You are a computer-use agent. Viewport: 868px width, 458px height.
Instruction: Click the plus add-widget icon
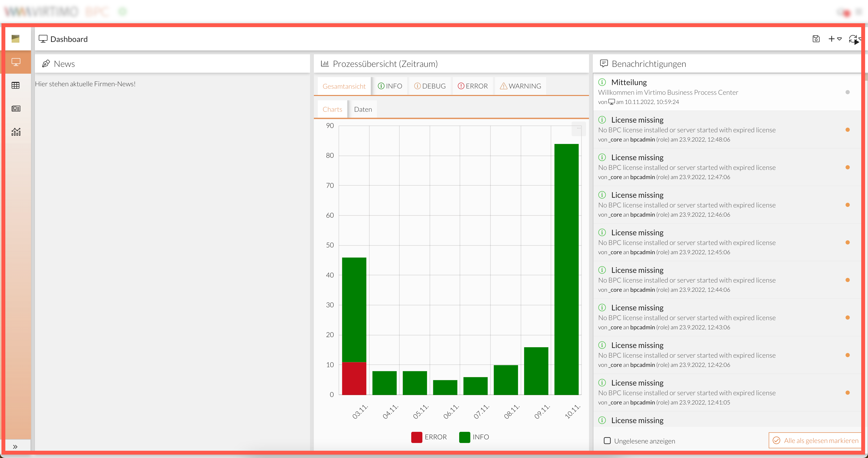click(831, 39)
